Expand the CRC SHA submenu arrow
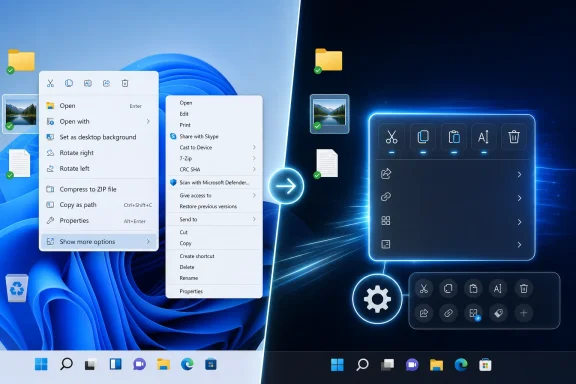Screen dimensions: 576x384 click(x=254, y=169)
